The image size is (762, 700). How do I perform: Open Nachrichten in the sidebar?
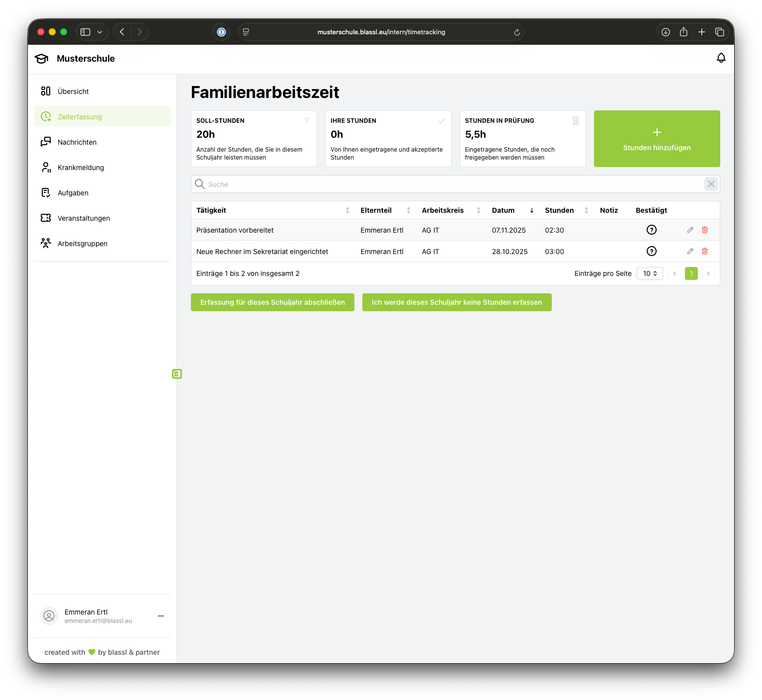[77, 142]
